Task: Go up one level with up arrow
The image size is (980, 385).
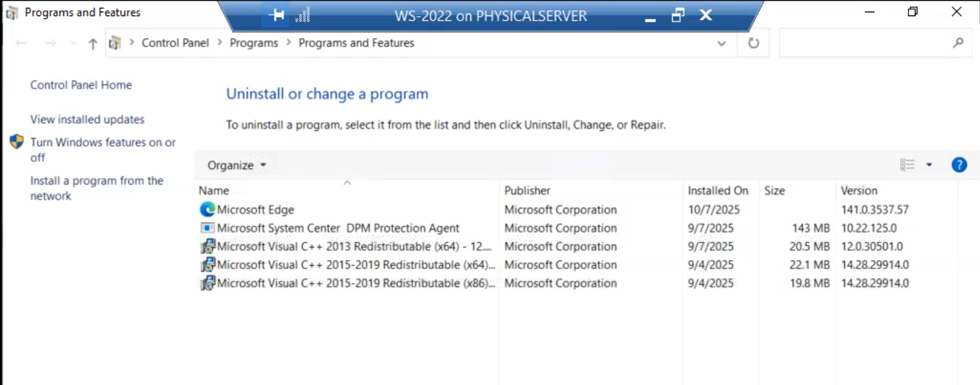Action: click(x=93, y=43)
